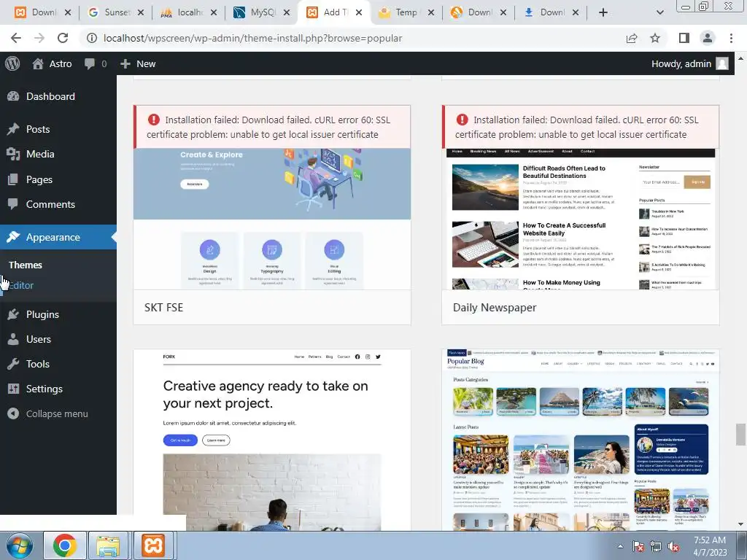Click the Dashboard gauge icon
747x560 pixels.
(13, 96)
